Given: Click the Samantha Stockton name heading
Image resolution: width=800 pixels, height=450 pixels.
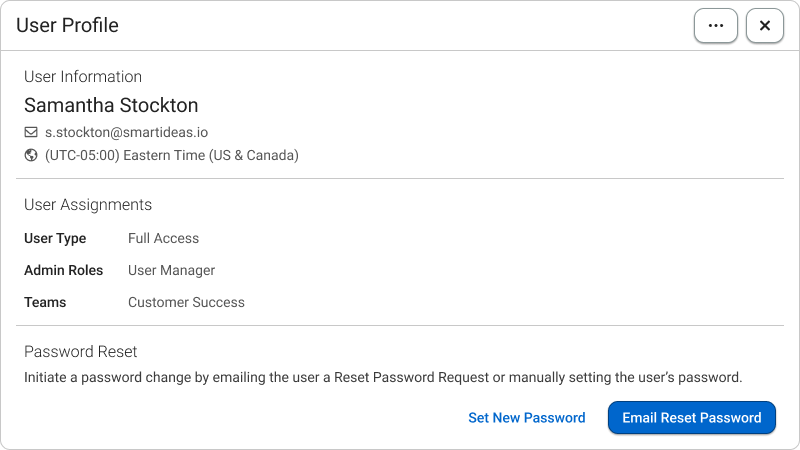Looking at the screenshot, I should tap(111, 105).
